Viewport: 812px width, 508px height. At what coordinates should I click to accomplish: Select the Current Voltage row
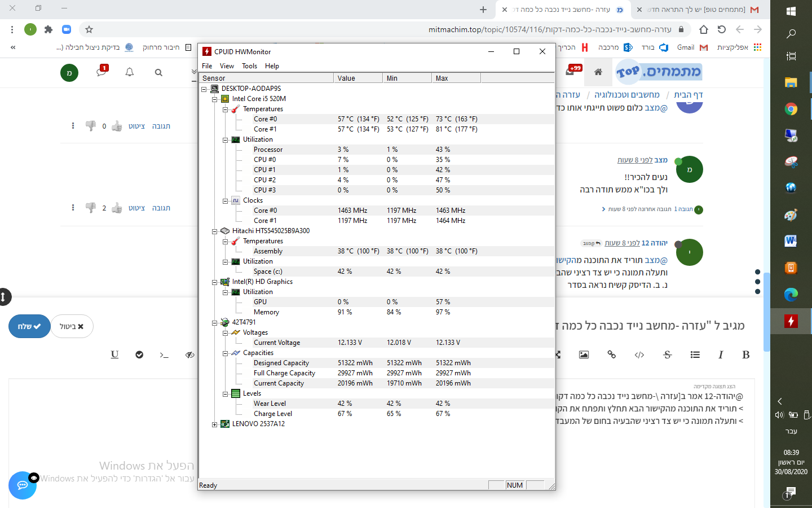pos(377,343)
